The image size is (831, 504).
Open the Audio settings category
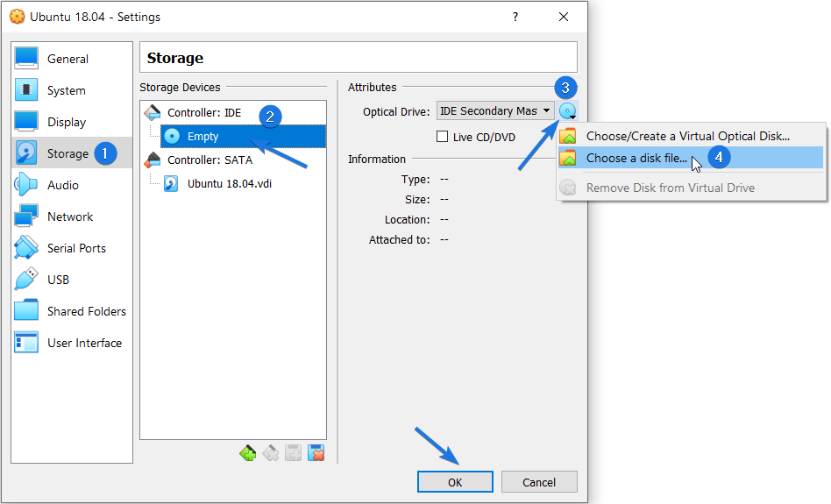pos(72,185)
